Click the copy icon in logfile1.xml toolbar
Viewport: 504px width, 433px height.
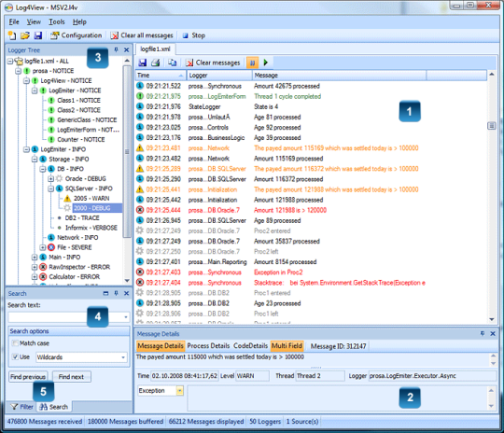coord(173,63)
